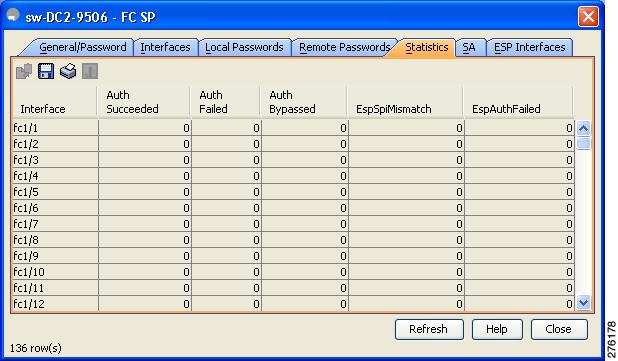Click the vertical scrollbar thumb
This screenshot has width=618, height=361.
click(583, 143)
